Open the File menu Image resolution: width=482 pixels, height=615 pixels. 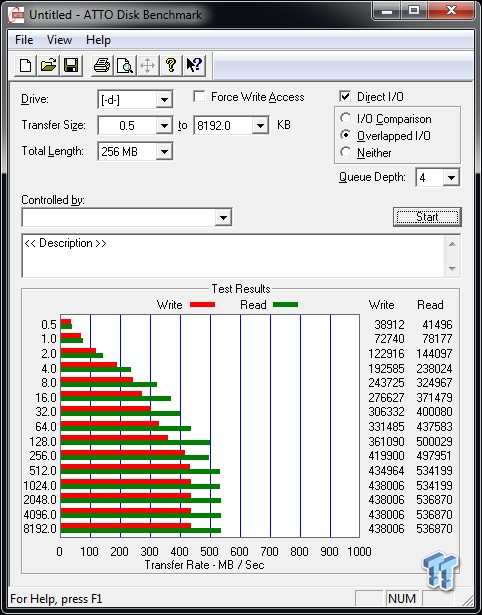[x=24, y=40]
